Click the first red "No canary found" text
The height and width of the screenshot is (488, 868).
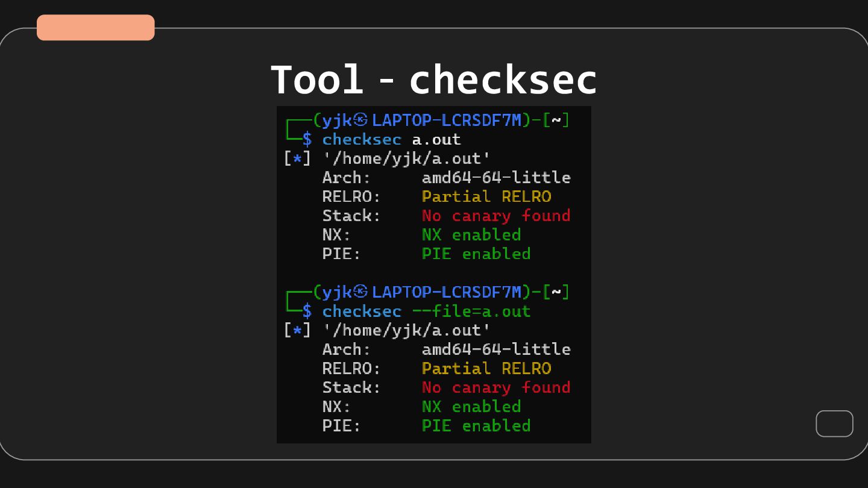pos(495,216)
